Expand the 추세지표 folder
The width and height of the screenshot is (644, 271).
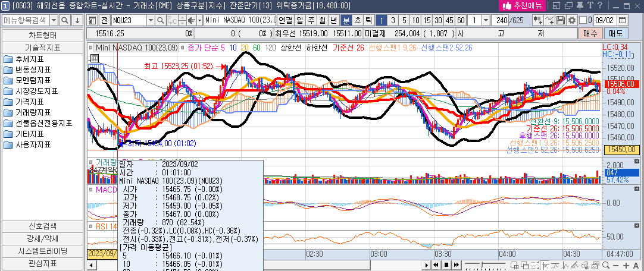tap(24, 59)
